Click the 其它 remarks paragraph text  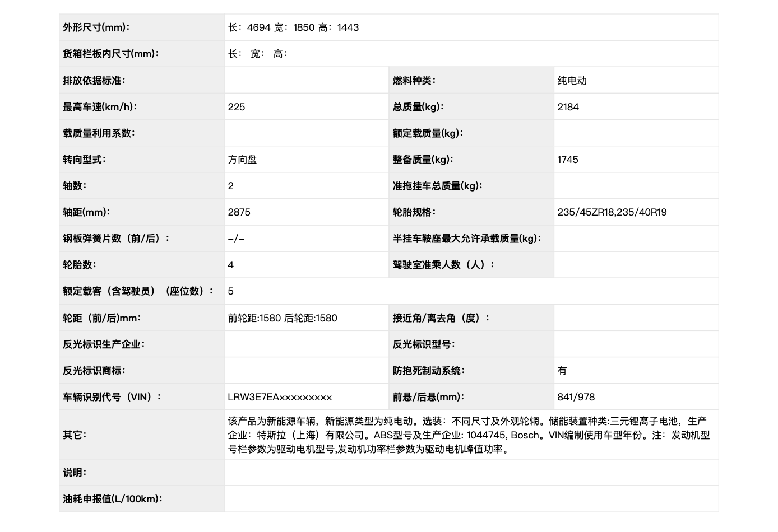click(x=469, y=435)
